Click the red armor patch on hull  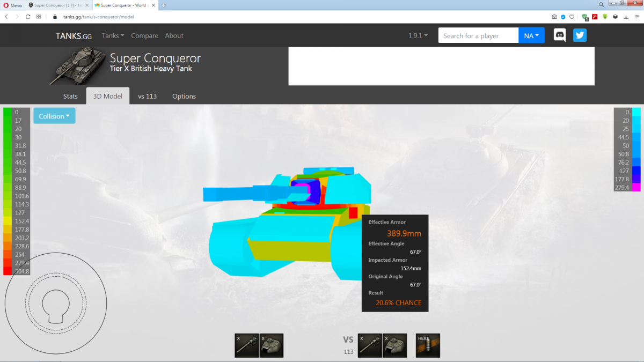coord(353,213)
